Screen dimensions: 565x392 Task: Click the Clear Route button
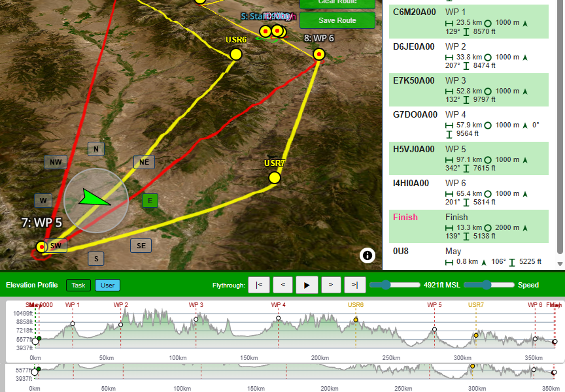337,3
